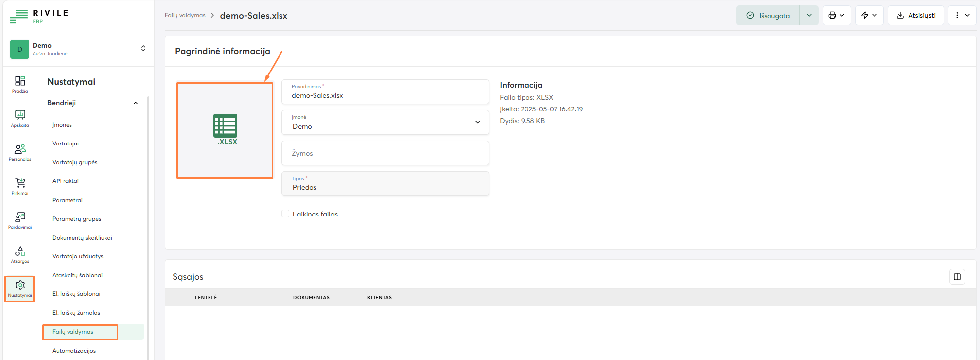
Task: Expand the Įmonė dropdown
Action: coord(477,122)
